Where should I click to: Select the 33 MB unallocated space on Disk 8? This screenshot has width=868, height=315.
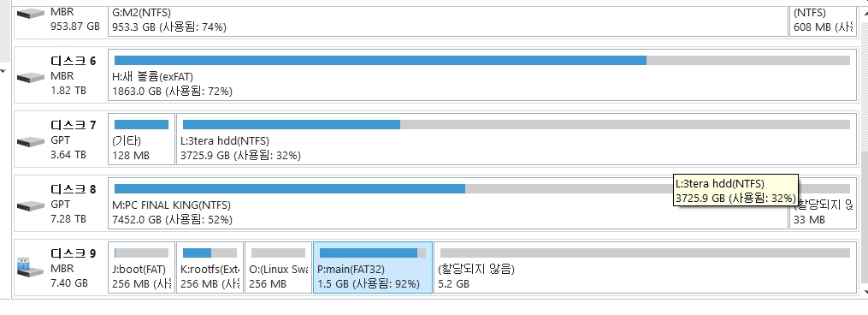[x=824, y=203]
